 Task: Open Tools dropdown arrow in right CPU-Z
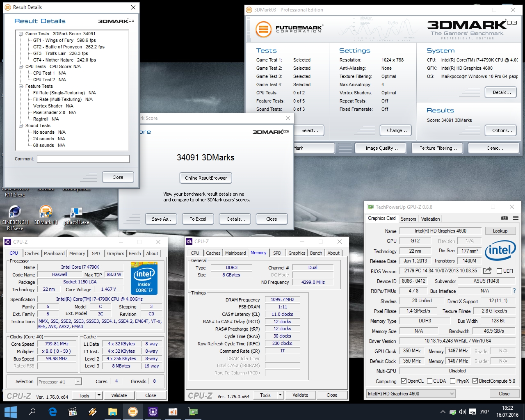click(280, 395)
